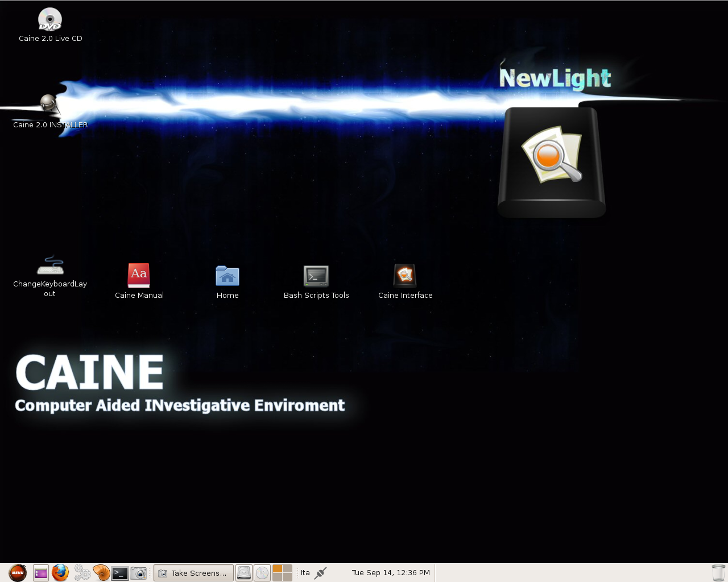Click the network connection plug icon

[x=321, y=573]
